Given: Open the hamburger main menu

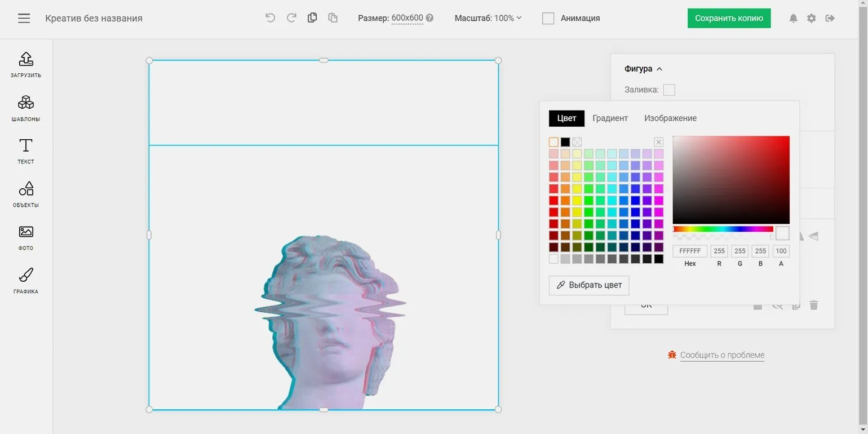Looking at the screenshot, I should tap(24, 18).
